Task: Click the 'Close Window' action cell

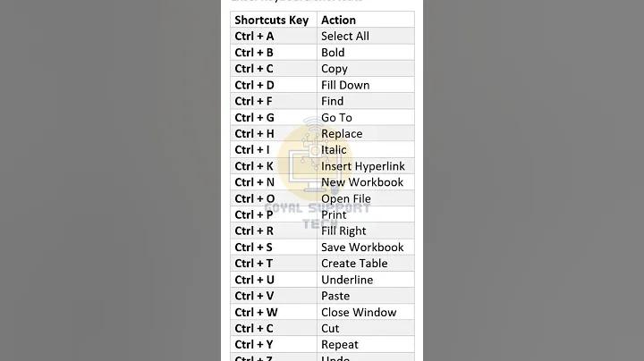Action: [366, 312]
